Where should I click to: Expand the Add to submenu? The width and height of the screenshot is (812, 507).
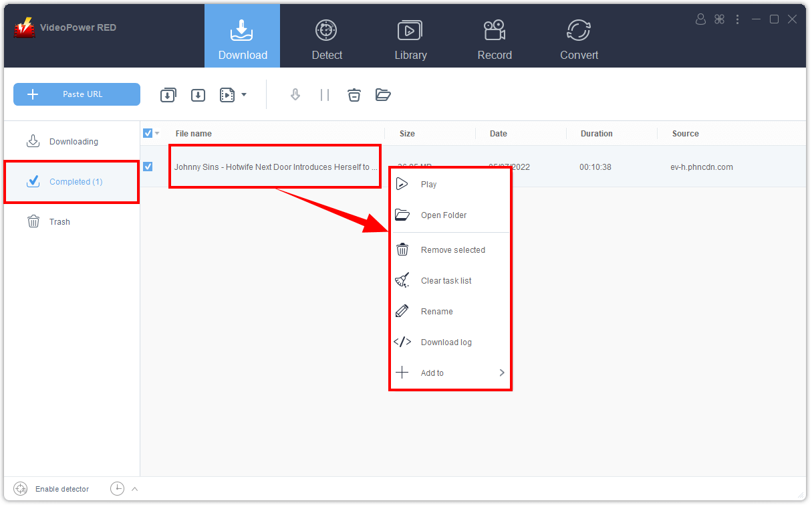(x=450, y=373)
